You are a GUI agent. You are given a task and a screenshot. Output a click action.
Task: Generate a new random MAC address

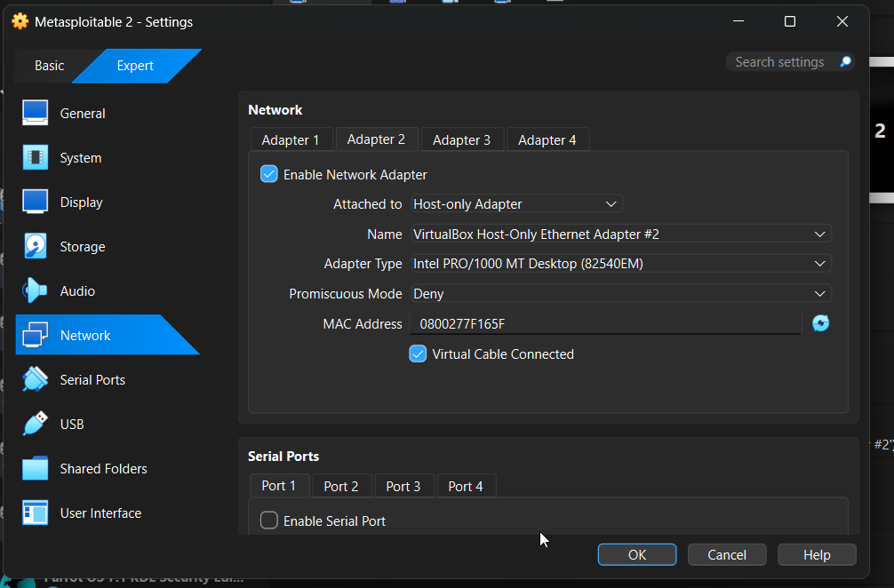click(821, 323)
